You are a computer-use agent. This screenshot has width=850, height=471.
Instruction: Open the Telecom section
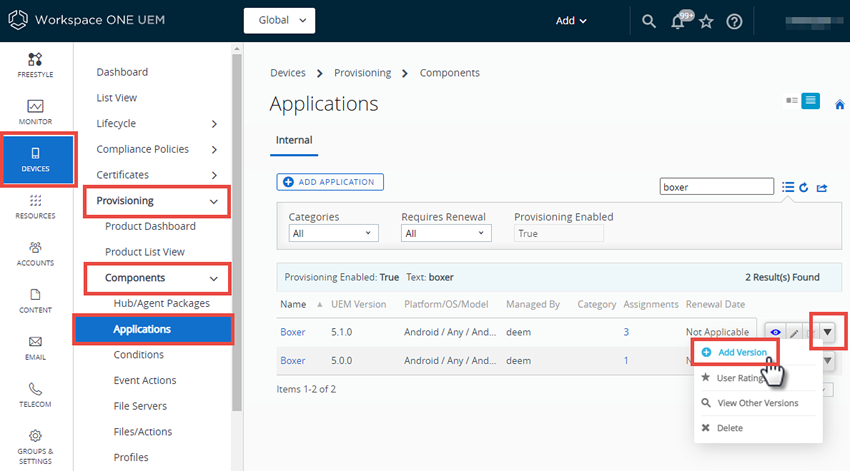point(35,395)
